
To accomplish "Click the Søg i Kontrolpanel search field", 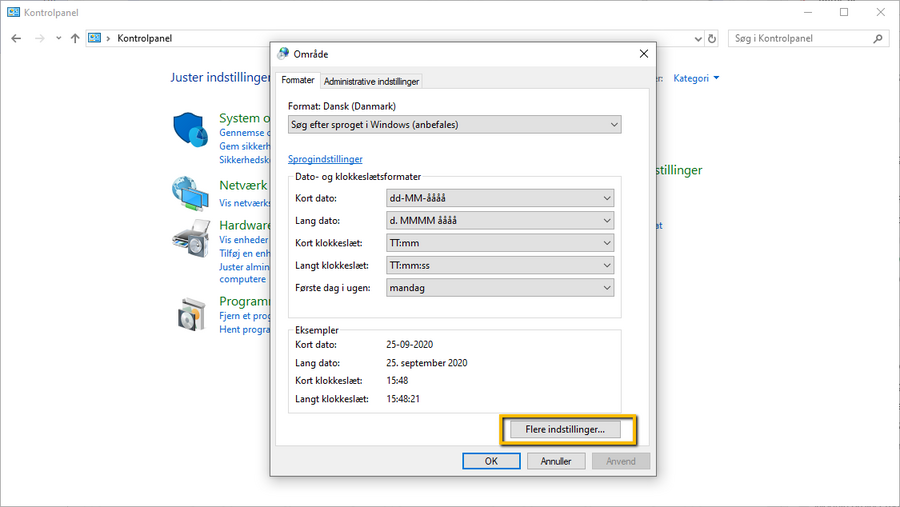I will pyautogui.click(x=800, y=38).
